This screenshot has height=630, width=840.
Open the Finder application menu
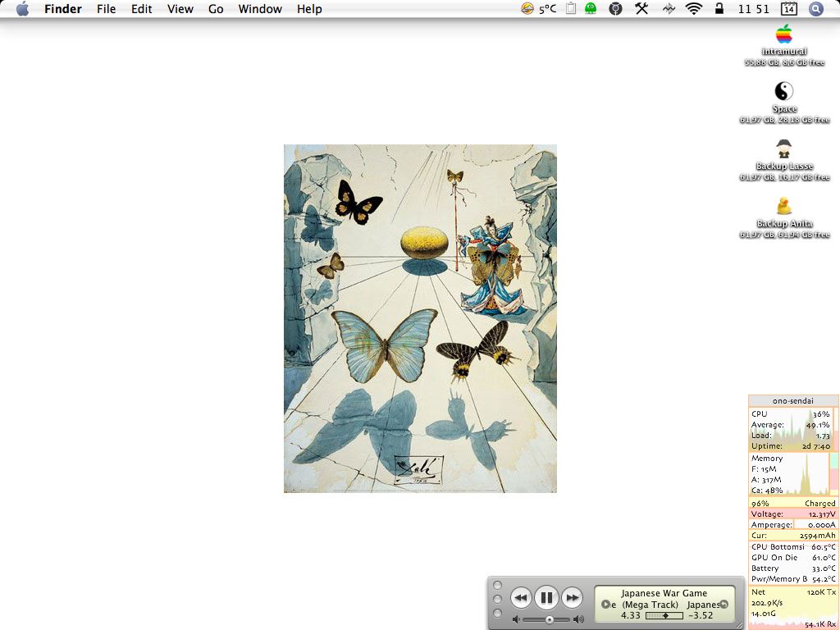click(x=62, y=9)
